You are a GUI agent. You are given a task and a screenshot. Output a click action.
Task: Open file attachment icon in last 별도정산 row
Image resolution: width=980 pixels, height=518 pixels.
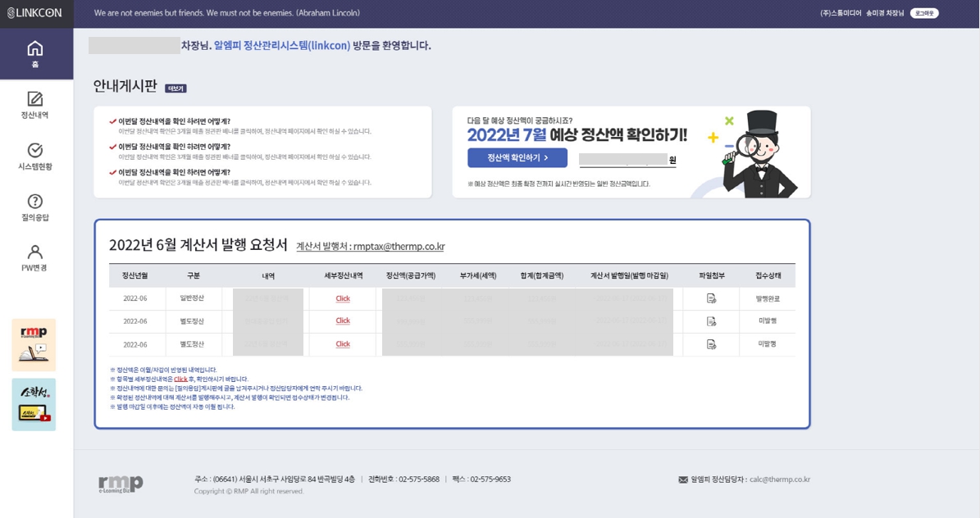(711, 344)
